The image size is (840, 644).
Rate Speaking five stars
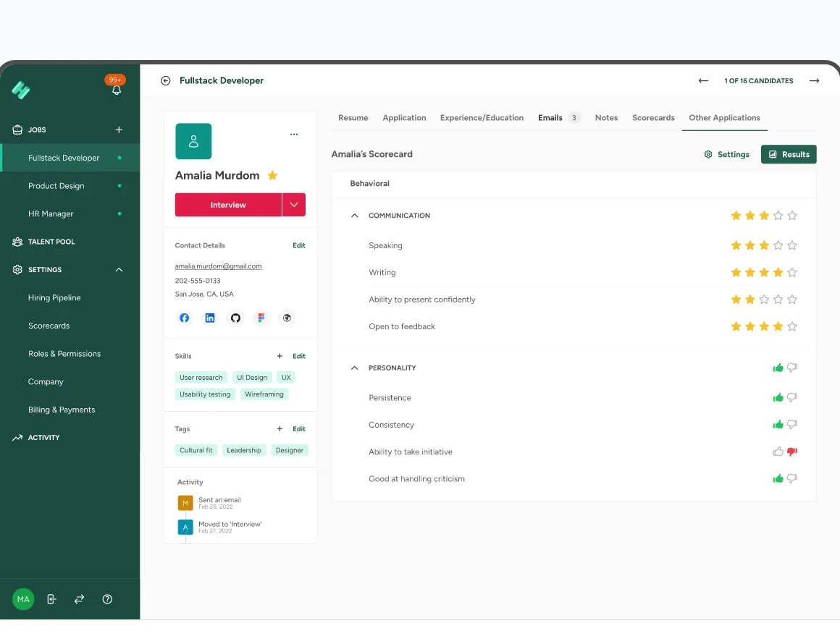(x=792, y=245)
